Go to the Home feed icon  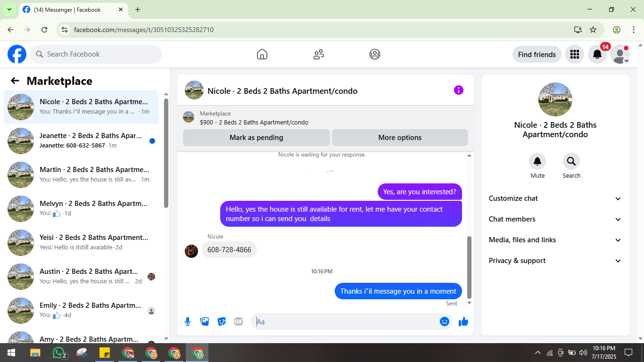click(262, 54)
